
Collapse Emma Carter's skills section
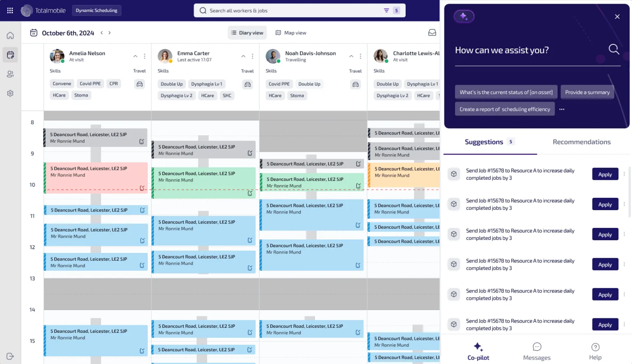tap(243, 56)
